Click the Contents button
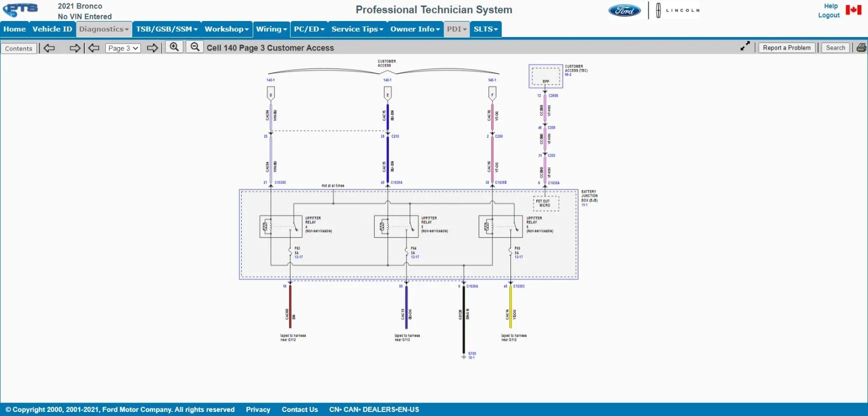This screenshot has height=416, width=868. [19, 48]
